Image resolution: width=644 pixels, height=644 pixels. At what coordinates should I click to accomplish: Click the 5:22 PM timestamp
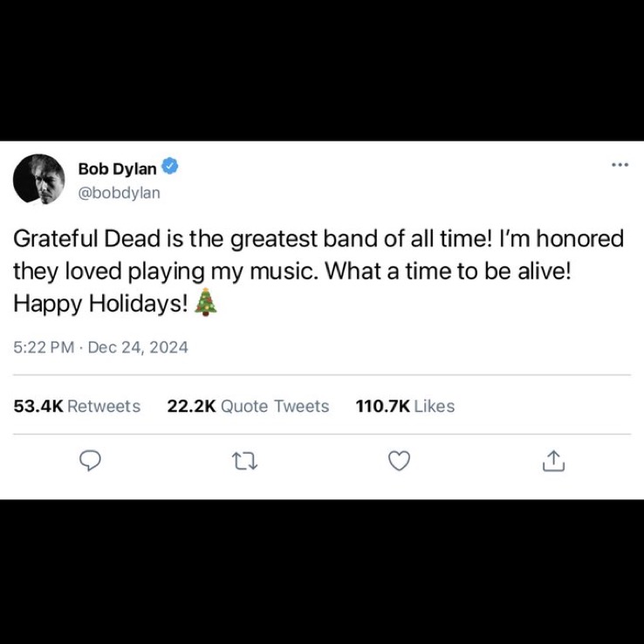[44, 347]
